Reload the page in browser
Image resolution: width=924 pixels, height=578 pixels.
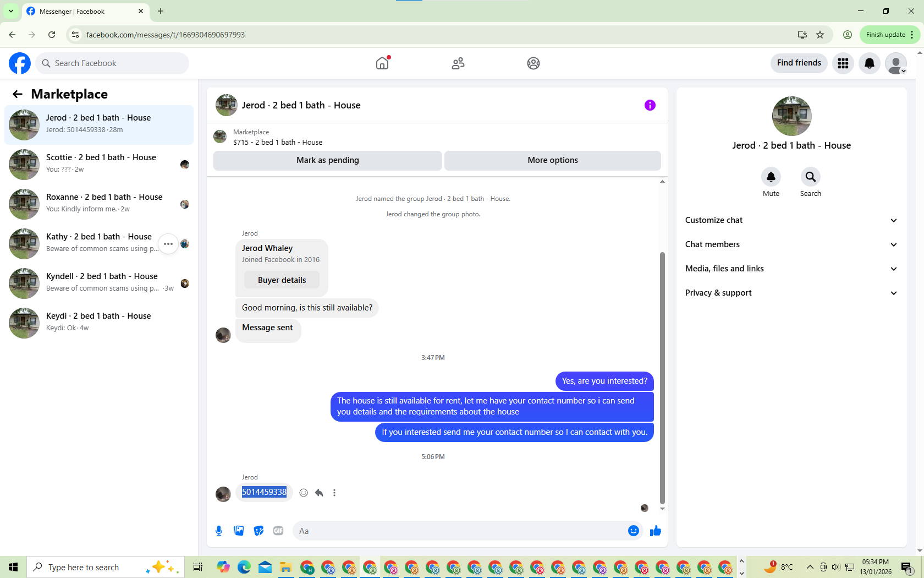coord(52,35)
